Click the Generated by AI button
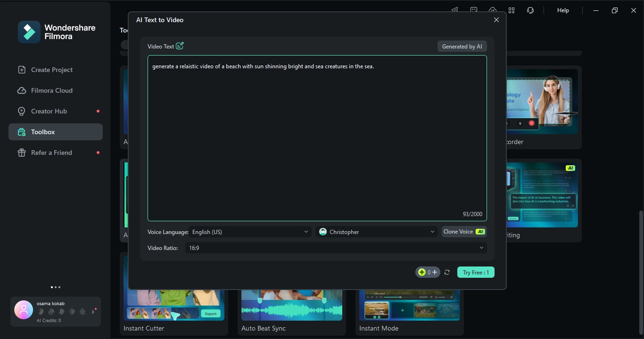Image resolution: width=644 pixels, height=339 pixels. (x=462, y=46)
